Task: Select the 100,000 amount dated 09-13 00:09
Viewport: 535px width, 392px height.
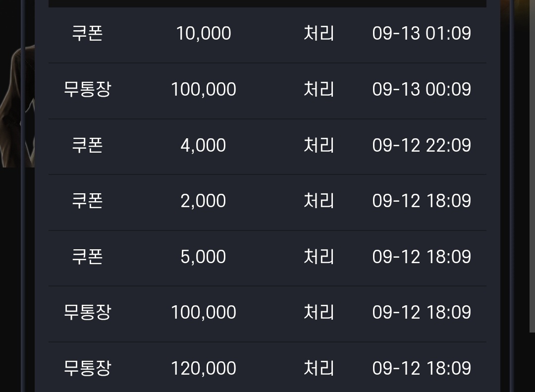Action: (204, 89)
